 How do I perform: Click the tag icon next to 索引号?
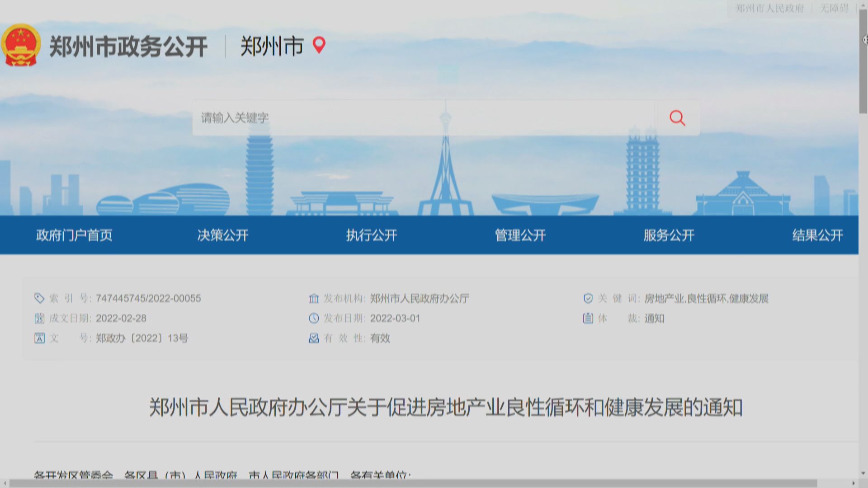(40, 298)
